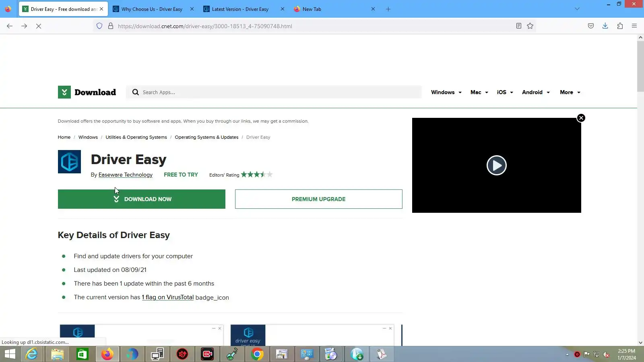Click the browser forward arrow
This screenshot has height=362, width=644.
pyautogui.click(x=24, y=26)
